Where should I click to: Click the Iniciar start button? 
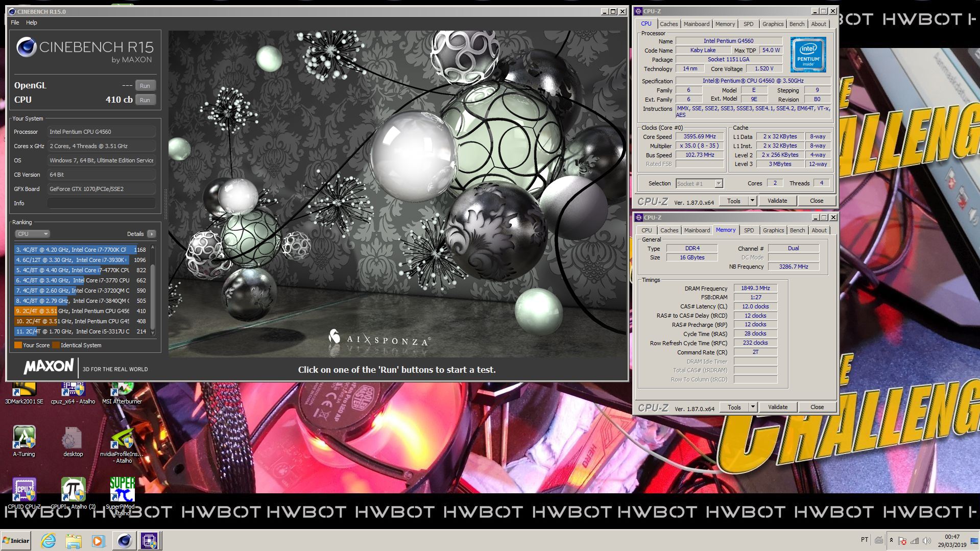[16, 541]
